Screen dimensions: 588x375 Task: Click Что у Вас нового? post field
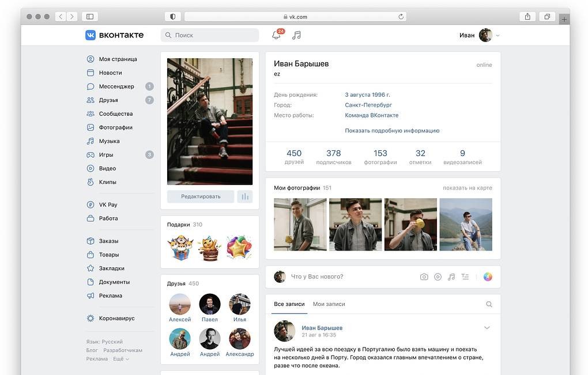317,277
